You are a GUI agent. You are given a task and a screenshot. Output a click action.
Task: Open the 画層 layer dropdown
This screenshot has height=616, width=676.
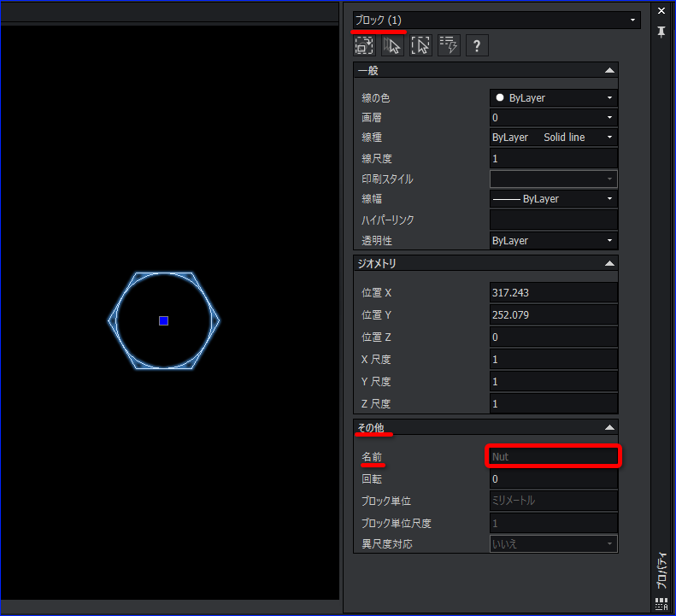tap(554, 118)
